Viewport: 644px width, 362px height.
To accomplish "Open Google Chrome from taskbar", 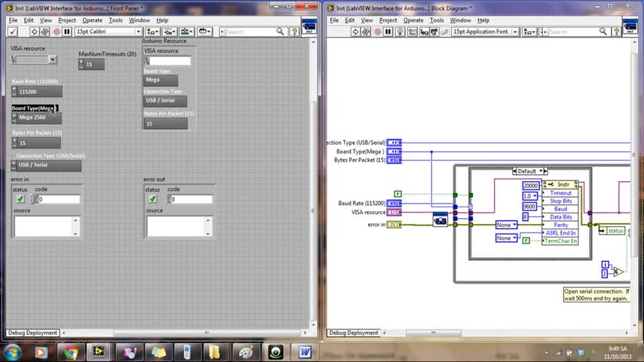I will [71, 352].
